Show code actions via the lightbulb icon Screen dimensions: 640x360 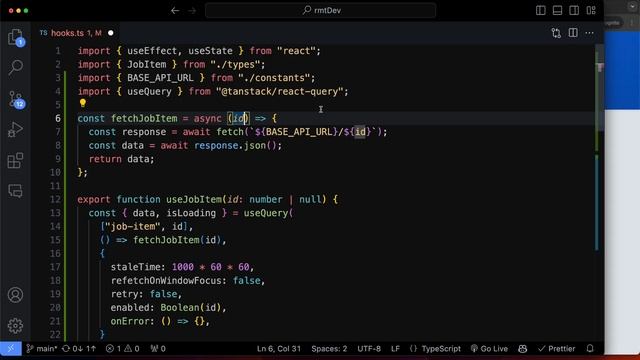pyautogui.click(x=82, y=103)
